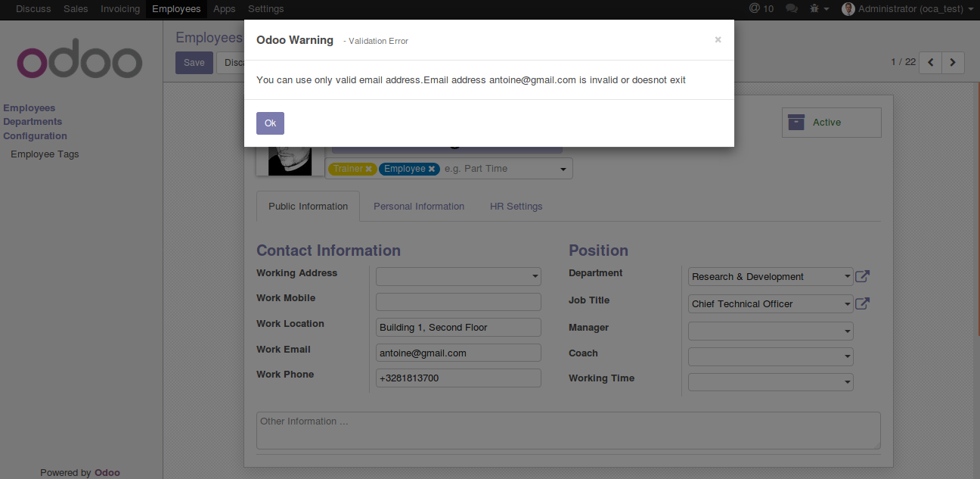The height and width of the screenshot is (479, 980).
Task: Remove the Employee tag
Action: [x=432, y=169]
